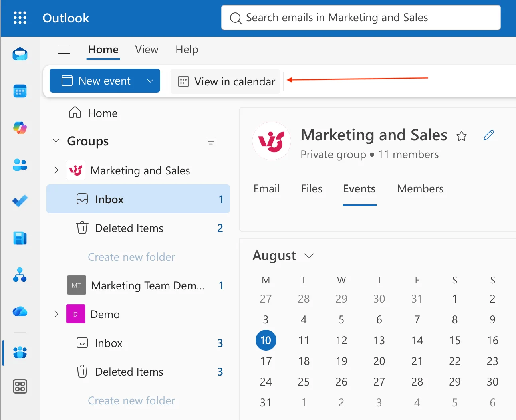
Task: Open People from the left app rail
Action: (x=20, y=165)
